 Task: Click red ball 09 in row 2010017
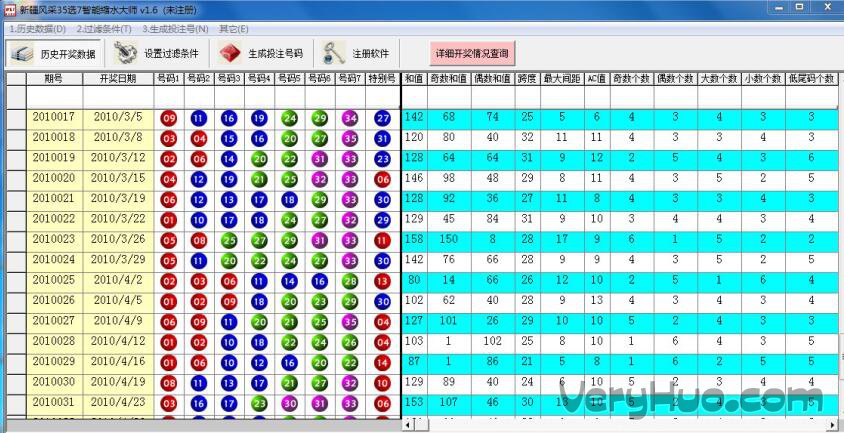[168, 118]
